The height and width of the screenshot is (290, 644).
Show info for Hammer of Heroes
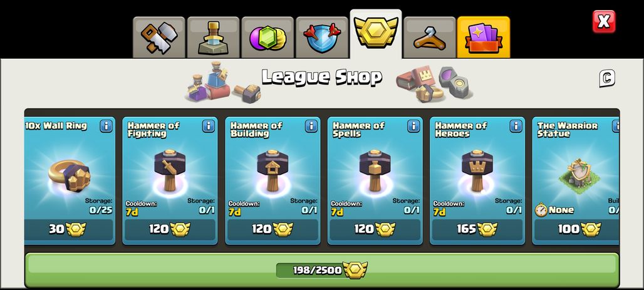click(x=516, y=126)
